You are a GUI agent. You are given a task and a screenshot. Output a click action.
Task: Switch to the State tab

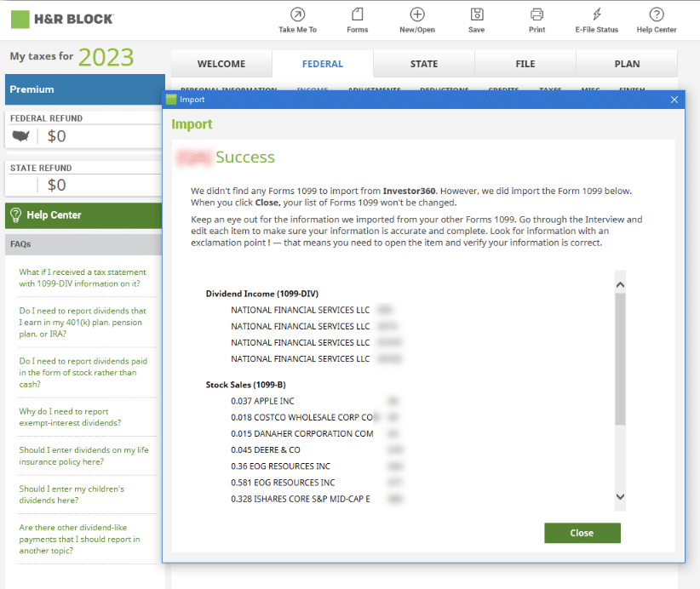point(424,63)
